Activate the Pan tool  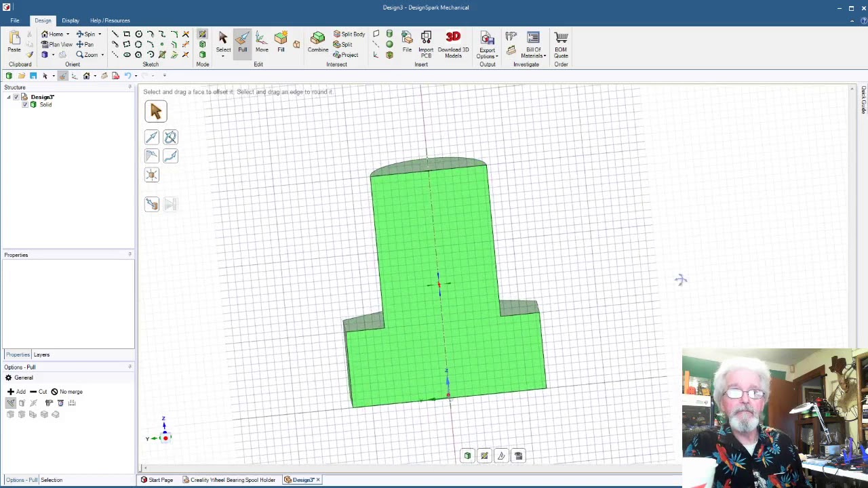pos(85,45)
